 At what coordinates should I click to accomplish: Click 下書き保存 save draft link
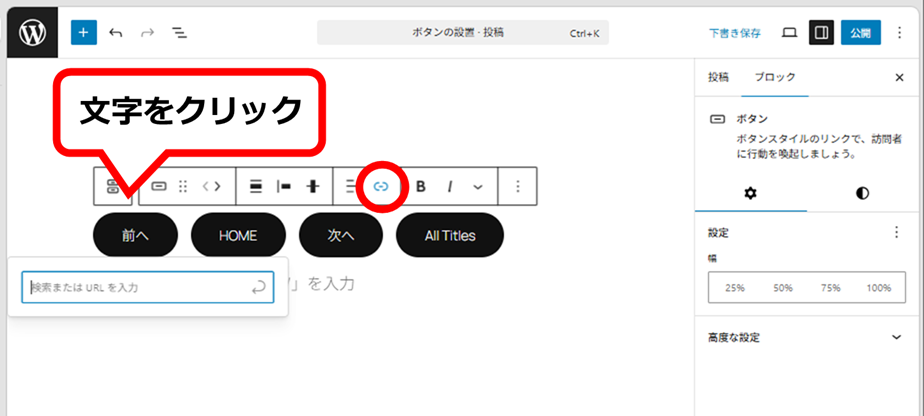735,33
